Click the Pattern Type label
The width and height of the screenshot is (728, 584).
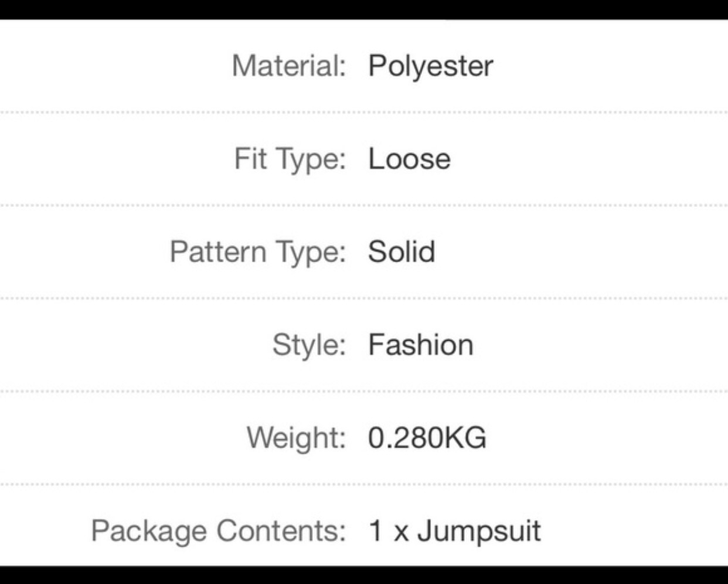(x=258, y=252)
